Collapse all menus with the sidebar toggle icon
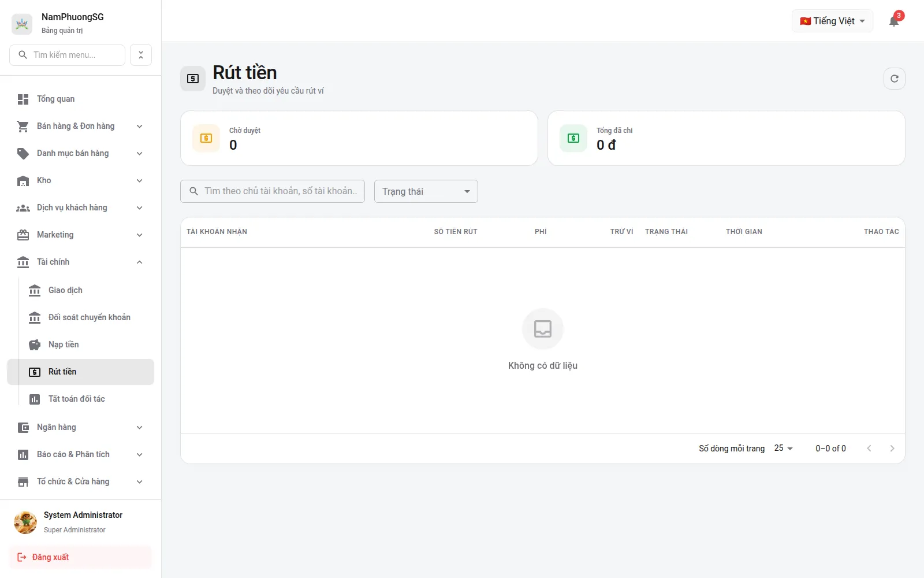This screenshot has width=924, height=578. [x=141, y=55]
